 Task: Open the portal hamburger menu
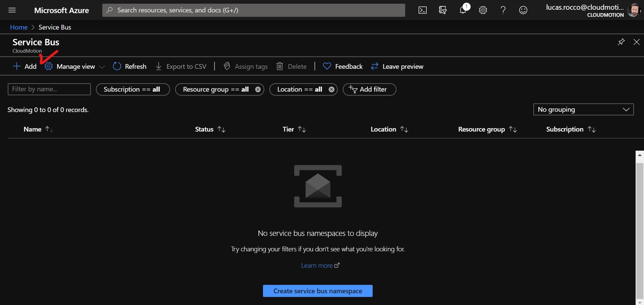coord(12,10)
